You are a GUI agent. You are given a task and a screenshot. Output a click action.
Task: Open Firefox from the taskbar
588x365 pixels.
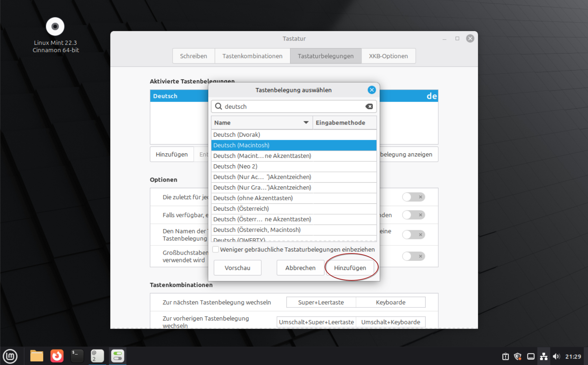tap(57, 356)
